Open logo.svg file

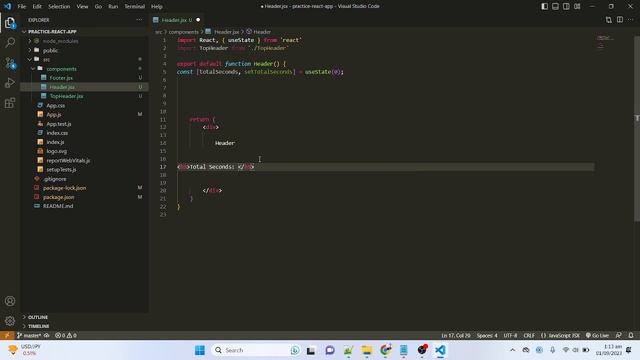pyautogui.click(x=56, y=151)
